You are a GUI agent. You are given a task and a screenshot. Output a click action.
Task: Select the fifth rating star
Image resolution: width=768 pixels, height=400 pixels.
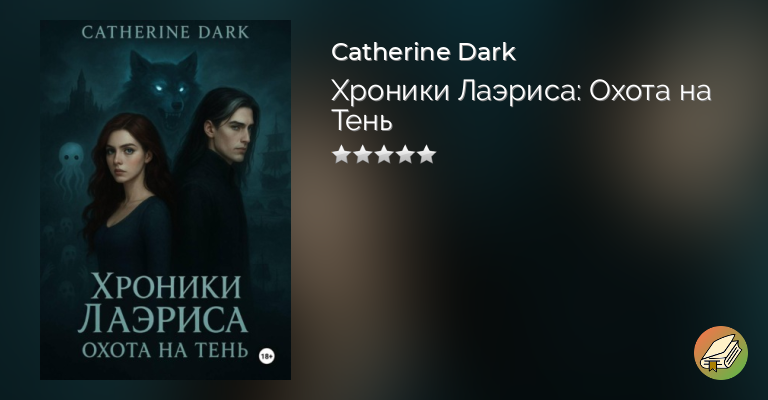tap(427, 155)
